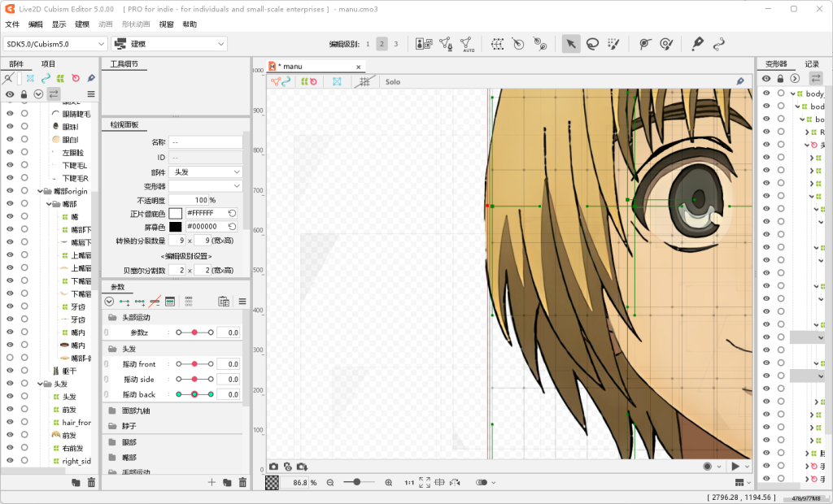The height and width of the screenshot is (504, 833).
Task: Set edit level to 3
Action: click(x=396, y=44)
